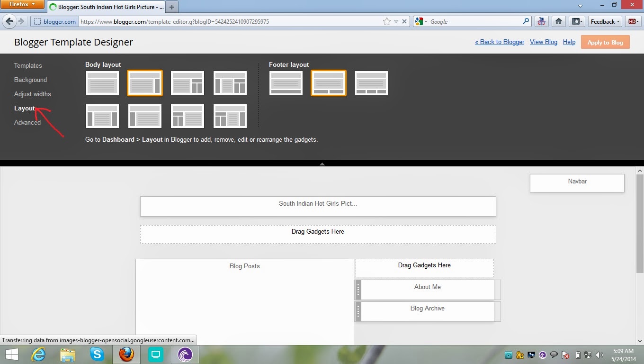
Task: Bookmark this page with the star
Action: coord(387,21)
